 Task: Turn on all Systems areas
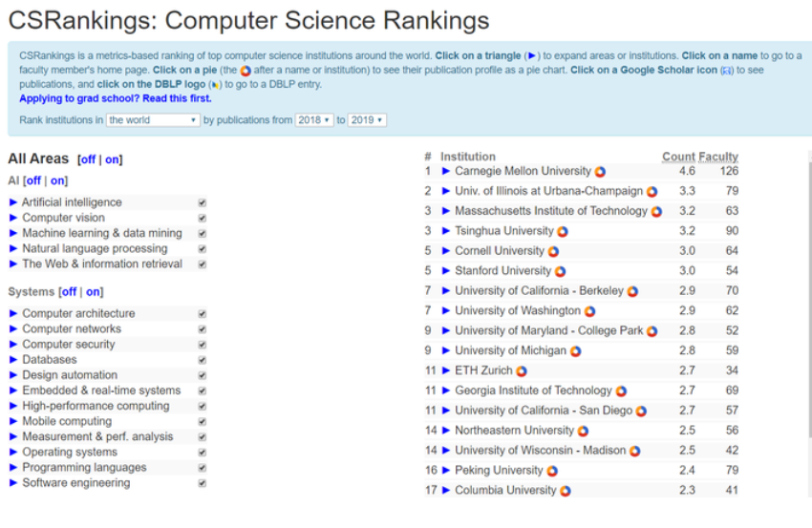93,292
